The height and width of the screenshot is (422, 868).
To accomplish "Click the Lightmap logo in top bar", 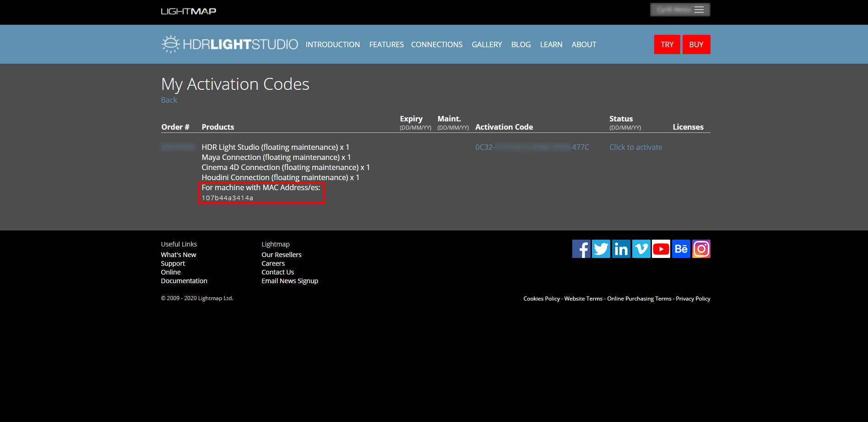I will 189,11.
